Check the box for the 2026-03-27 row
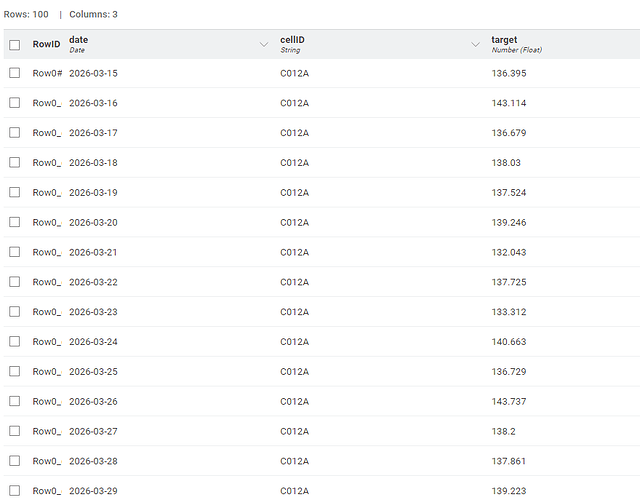The width and height of the screenshot is (640, 500). coord(14,431)
